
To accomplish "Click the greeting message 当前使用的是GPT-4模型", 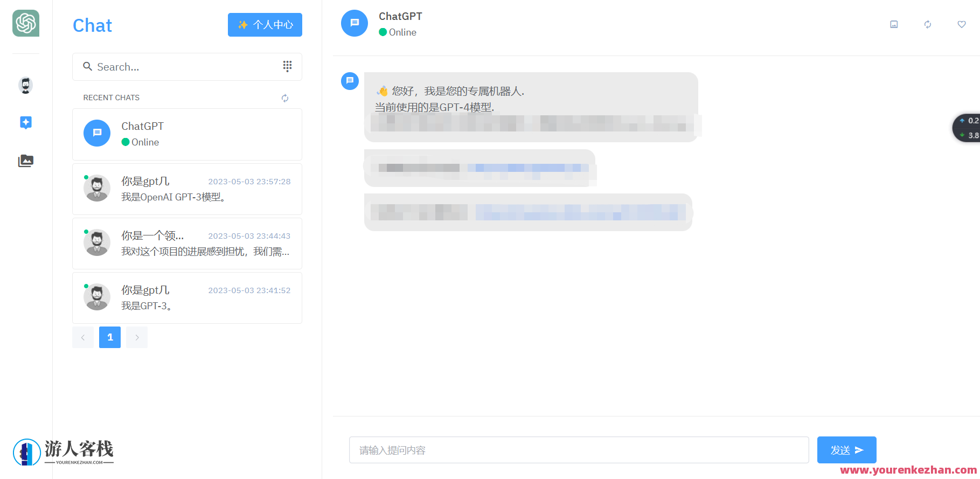I will 434,107.
